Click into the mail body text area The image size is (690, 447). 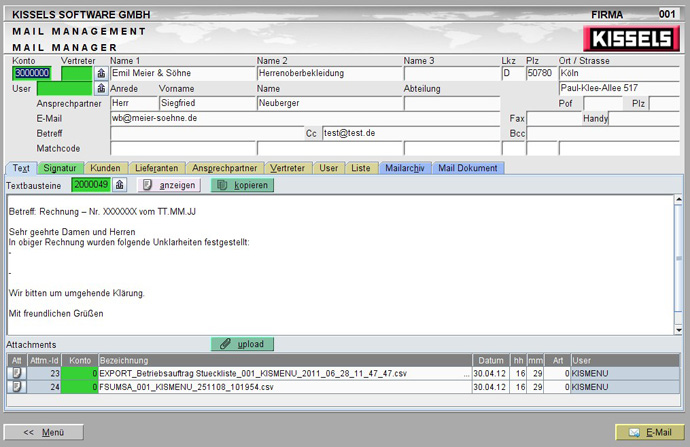pos(340,265)
